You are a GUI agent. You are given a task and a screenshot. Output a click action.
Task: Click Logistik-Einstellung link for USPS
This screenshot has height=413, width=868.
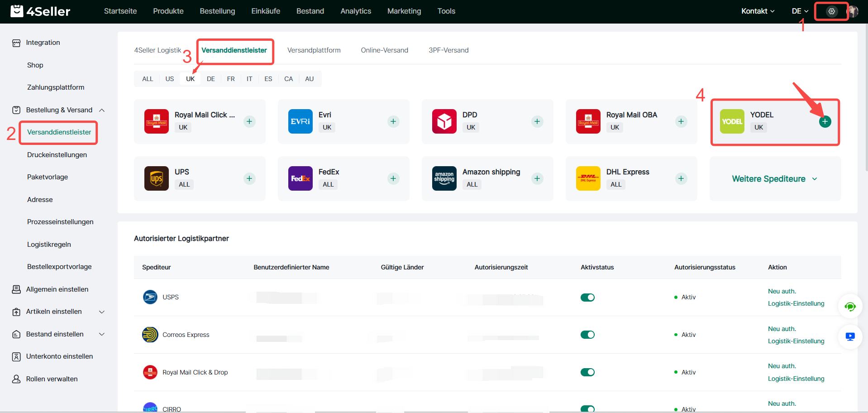click(796, 303)
